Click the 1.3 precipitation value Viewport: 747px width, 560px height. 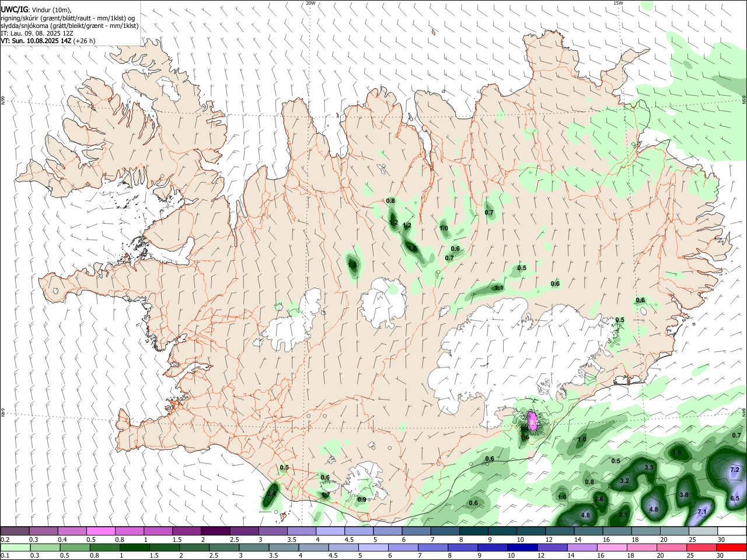352,265
